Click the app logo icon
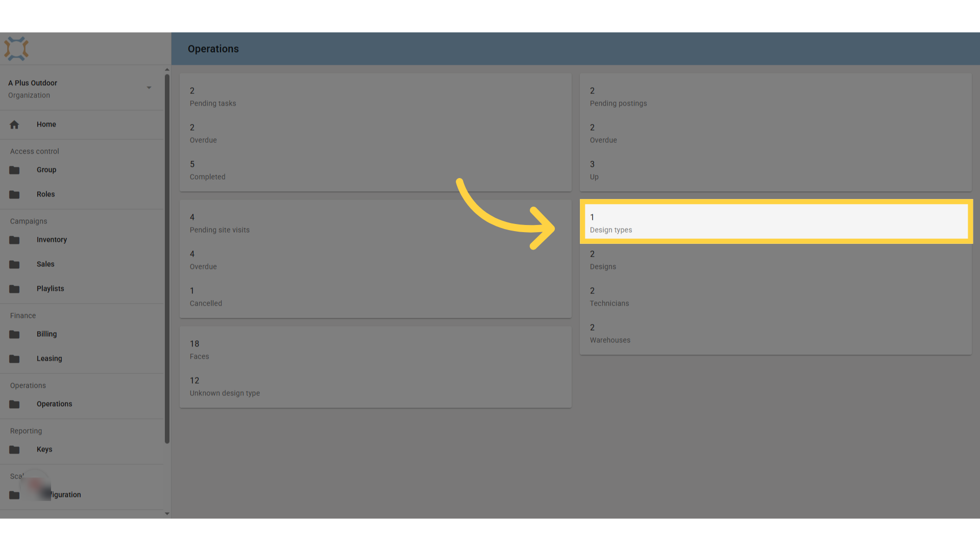Viewport: 980px width, 551px height. (16, 49)
